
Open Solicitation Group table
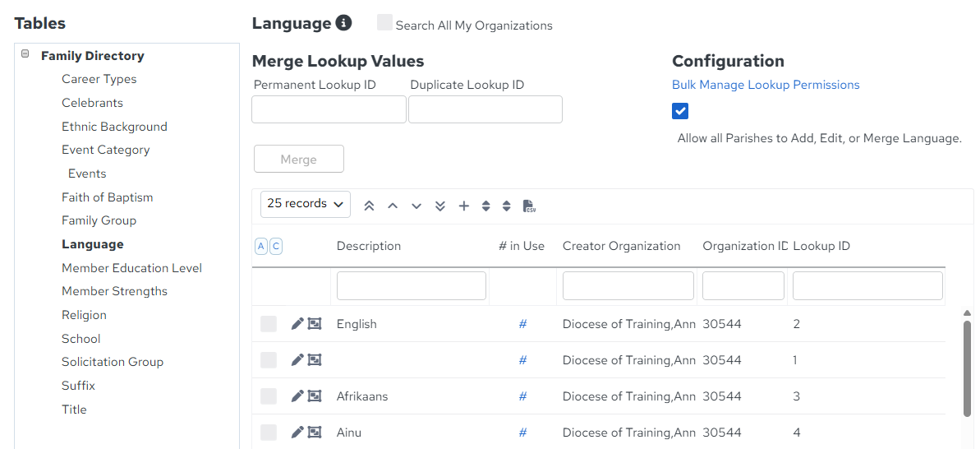point(113,362)
